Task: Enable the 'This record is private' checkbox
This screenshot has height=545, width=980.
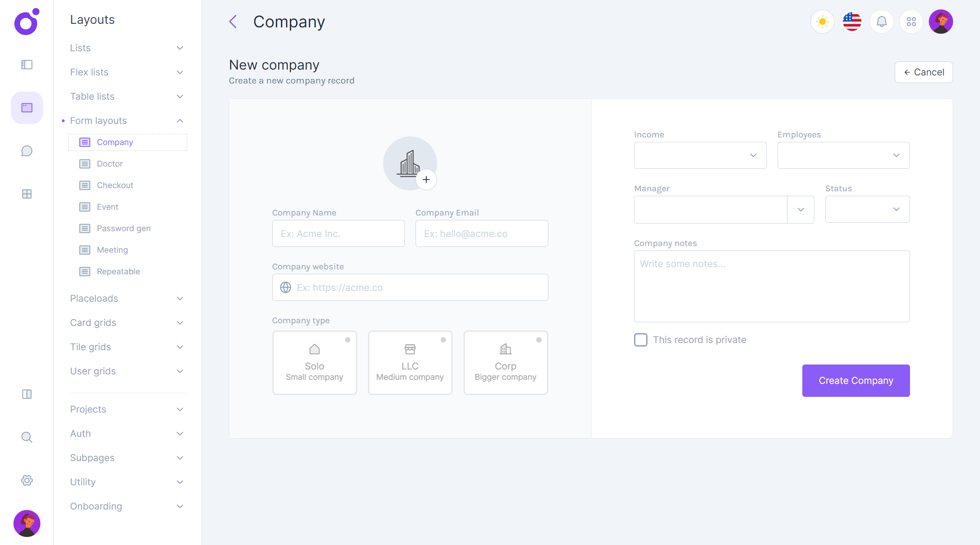Action: coord(640,340)
